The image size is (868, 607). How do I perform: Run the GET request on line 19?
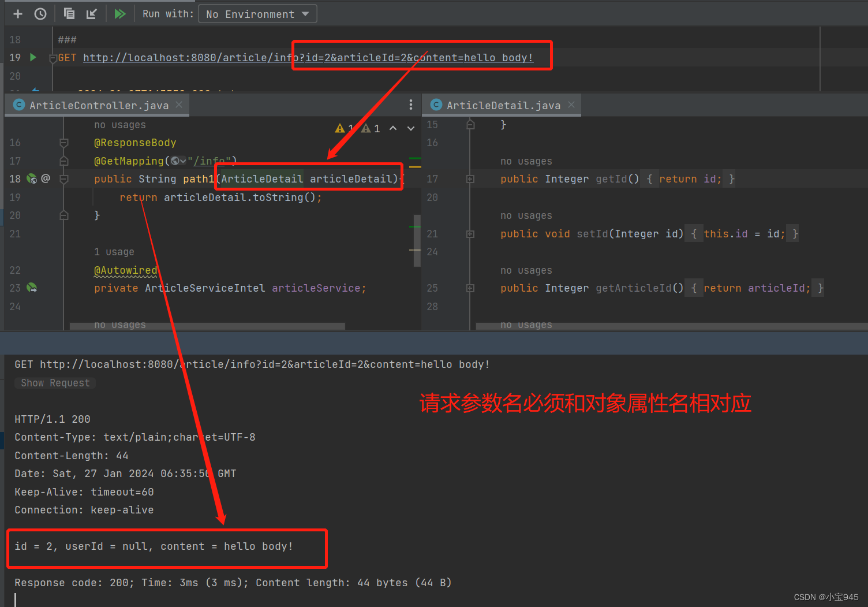33,57
